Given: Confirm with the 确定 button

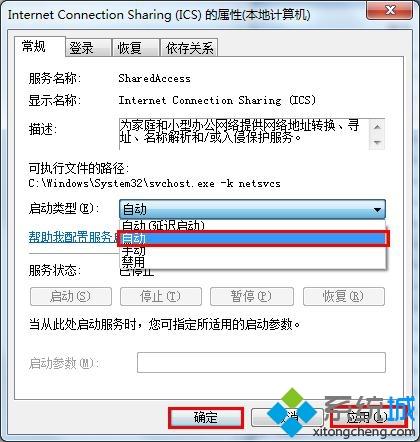Looking at the screenshot, I should [x=206, y=418].
